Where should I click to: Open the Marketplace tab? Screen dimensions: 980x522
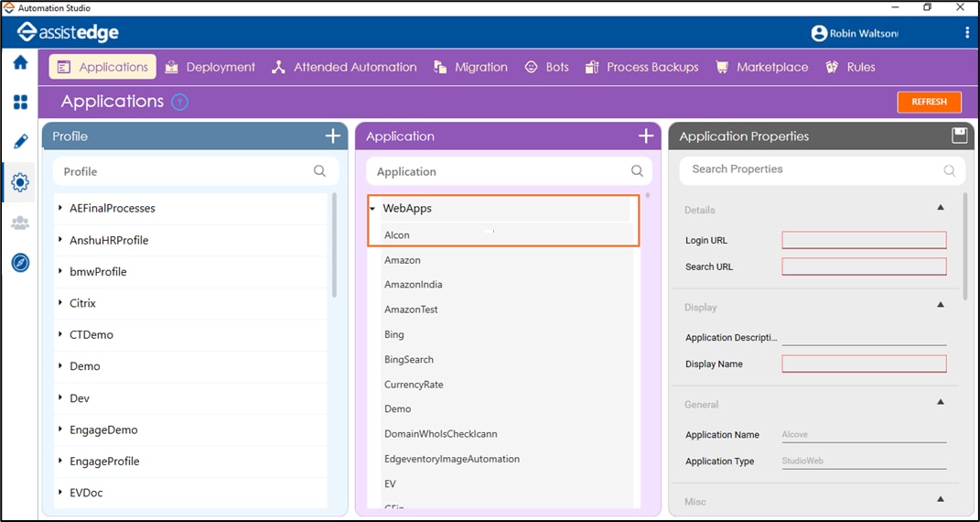[x=762, y=67]
